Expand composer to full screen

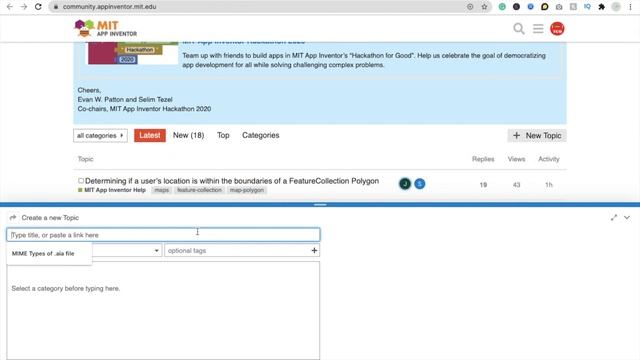(614, 218)
